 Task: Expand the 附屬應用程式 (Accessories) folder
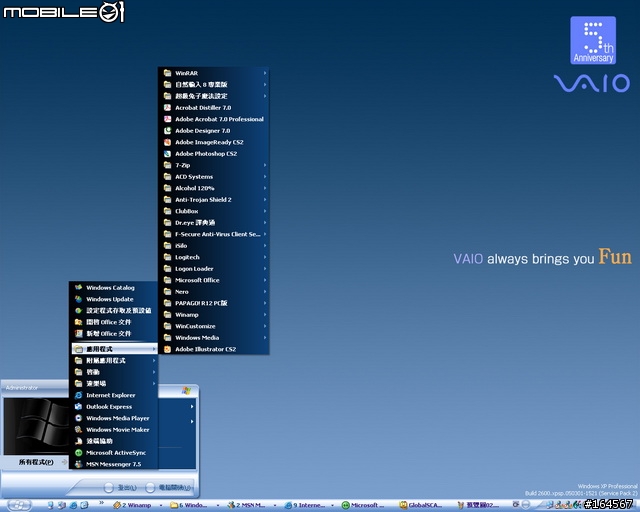114,361
